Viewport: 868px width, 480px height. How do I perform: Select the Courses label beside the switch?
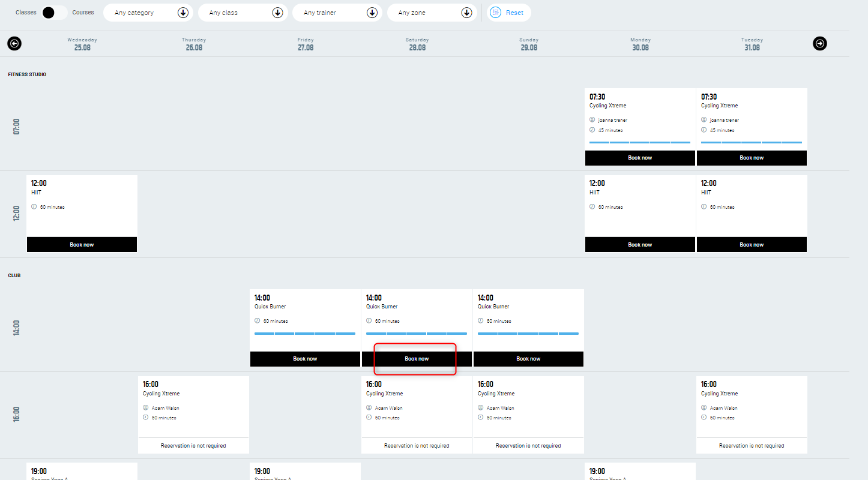[83, 13]
